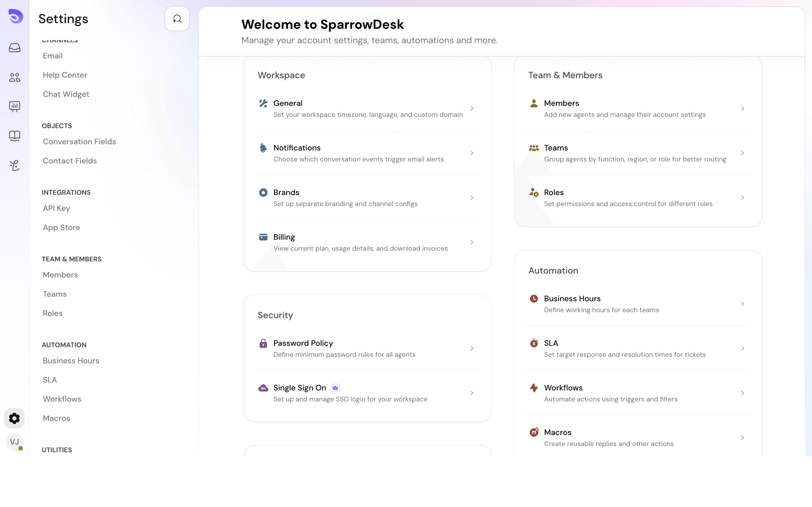
Task: Open the inbox icon in left rail
Action: click(x=15, y=48)
